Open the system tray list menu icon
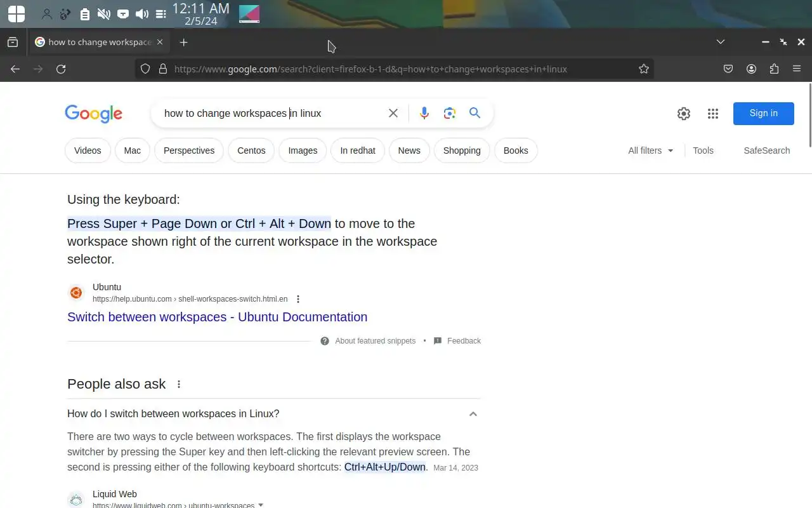812x508 pixels. (160, 14)
